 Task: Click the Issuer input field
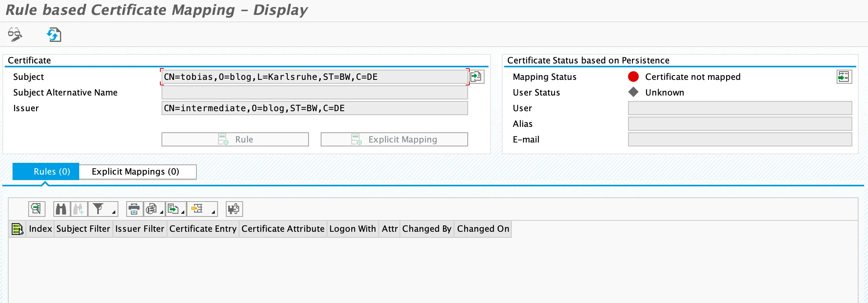(314, 108)
